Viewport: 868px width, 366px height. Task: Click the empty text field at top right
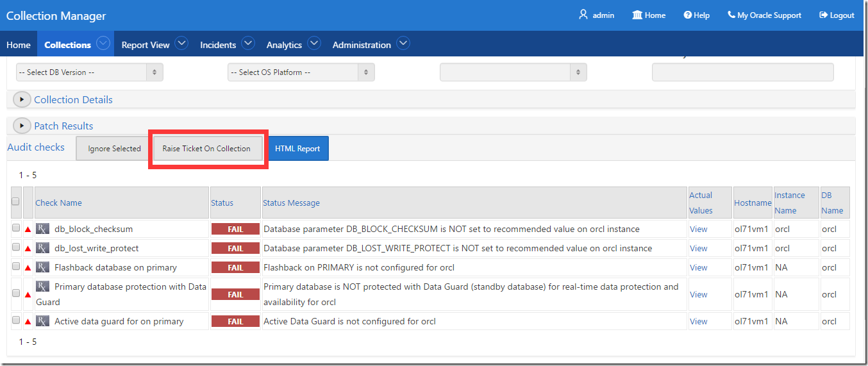pos(742,72)
